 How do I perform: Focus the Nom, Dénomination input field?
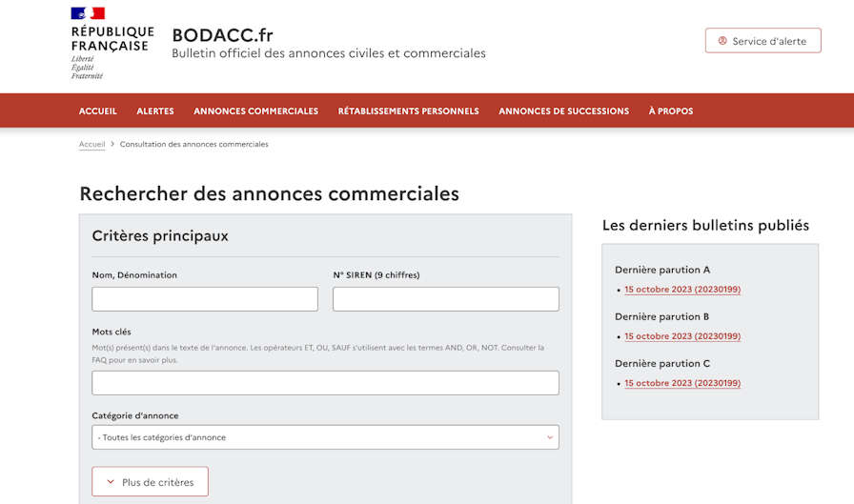pyautogui.click(x=205, y=299)
